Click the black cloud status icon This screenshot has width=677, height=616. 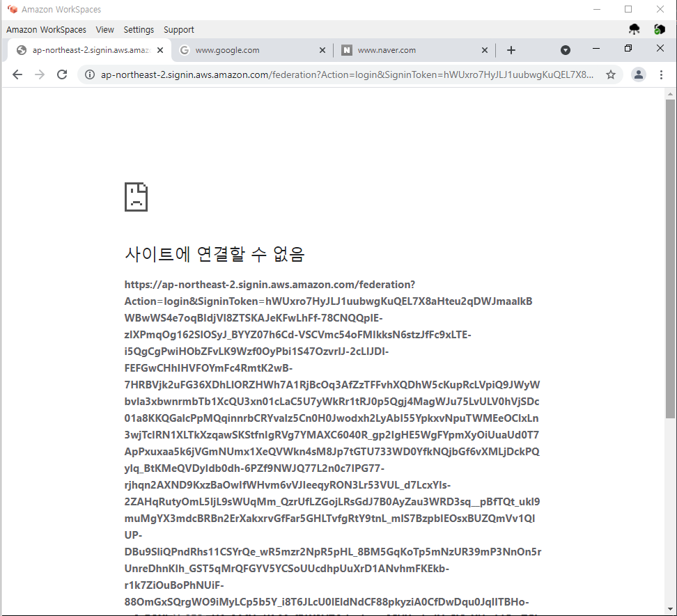point(635,29)
